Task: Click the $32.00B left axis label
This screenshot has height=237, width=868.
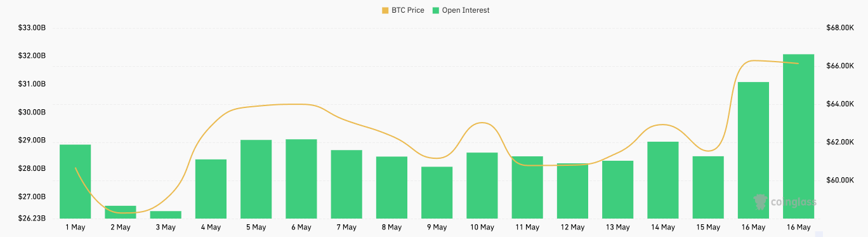Action: (32, 56)
